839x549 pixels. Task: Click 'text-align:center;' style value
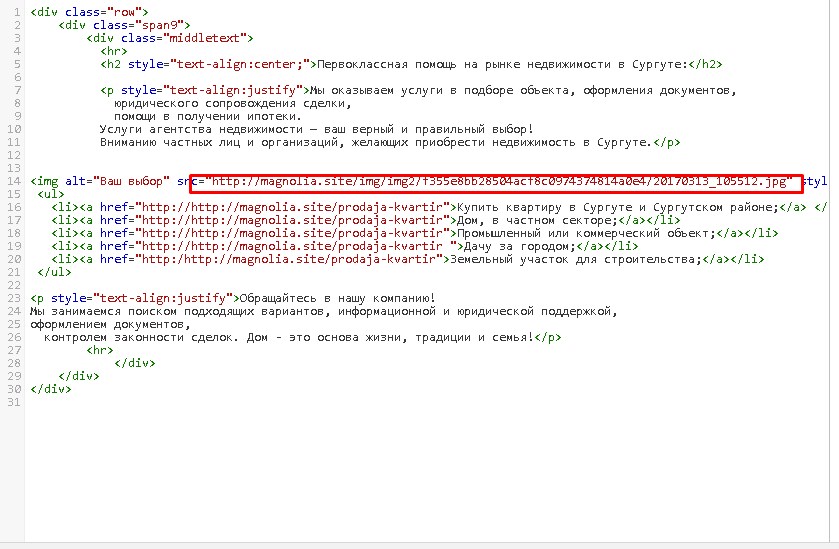(245, 64)
